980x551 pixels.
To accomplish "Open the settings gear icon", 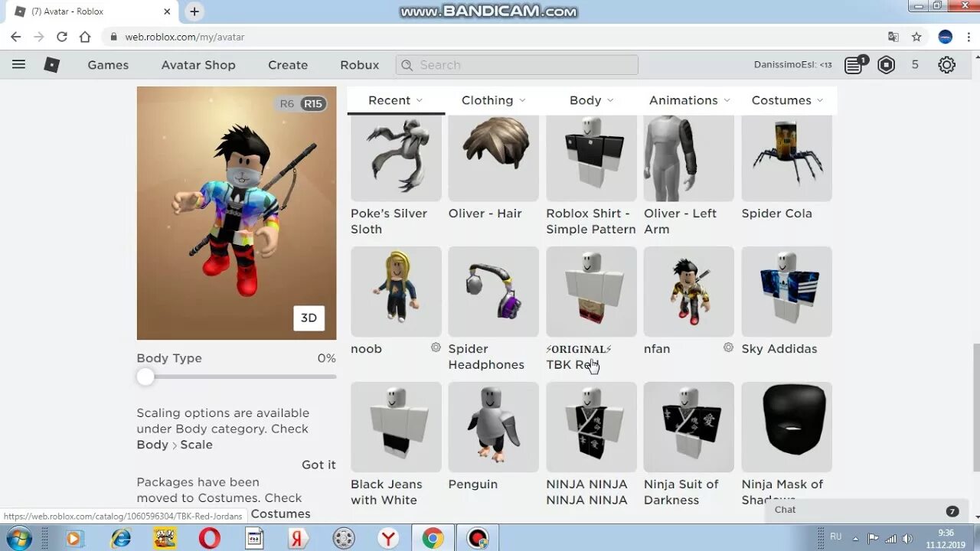I will (947, 65).
